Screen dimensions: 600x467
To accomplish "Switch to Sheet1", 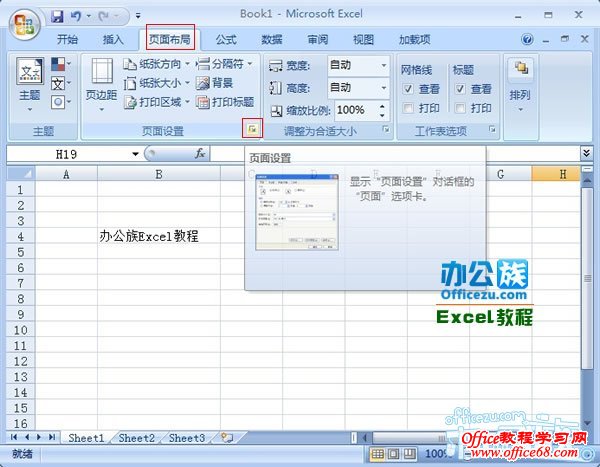I will pos(86,438).
